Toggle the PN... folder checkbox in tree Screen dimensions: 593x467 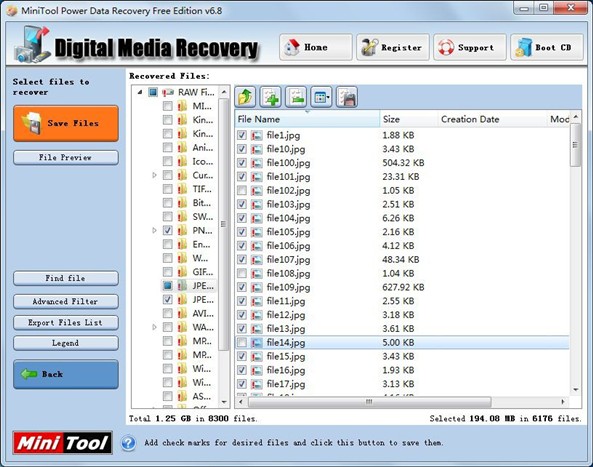168,230
